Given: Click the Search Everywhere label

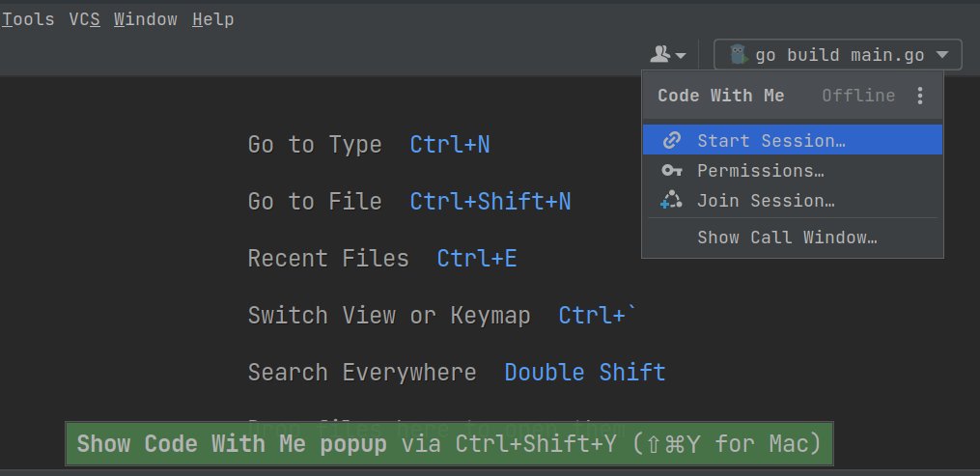Looking at the screenshot, I should pyautogui.click(x=362, y=373).
